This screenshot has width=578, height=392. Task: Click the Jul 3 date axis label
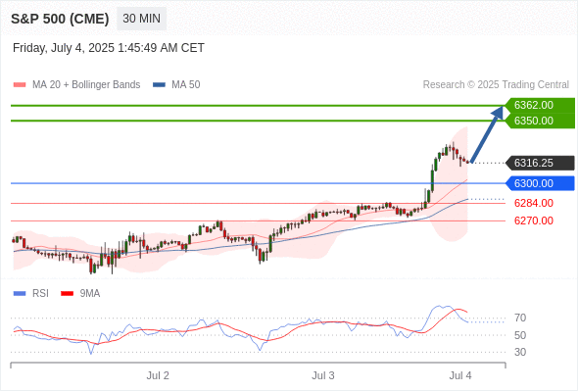[323, 375]
